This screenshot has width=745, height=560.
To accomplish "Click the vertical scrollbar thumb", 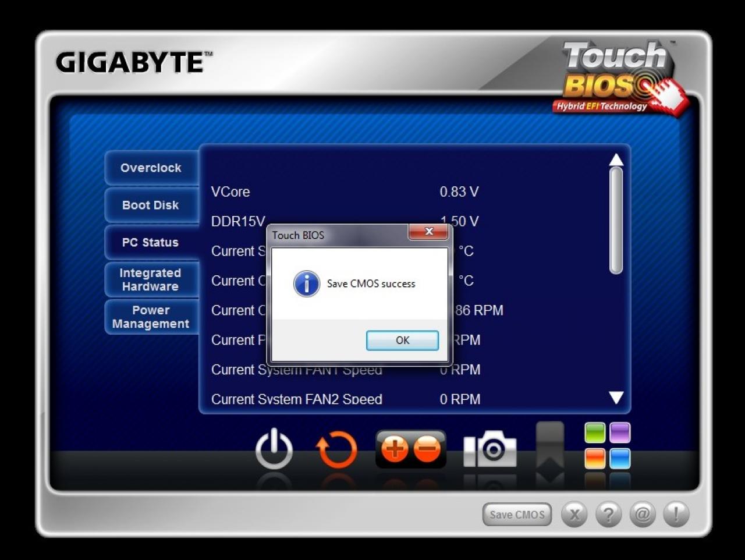I will tap(616, 221).
